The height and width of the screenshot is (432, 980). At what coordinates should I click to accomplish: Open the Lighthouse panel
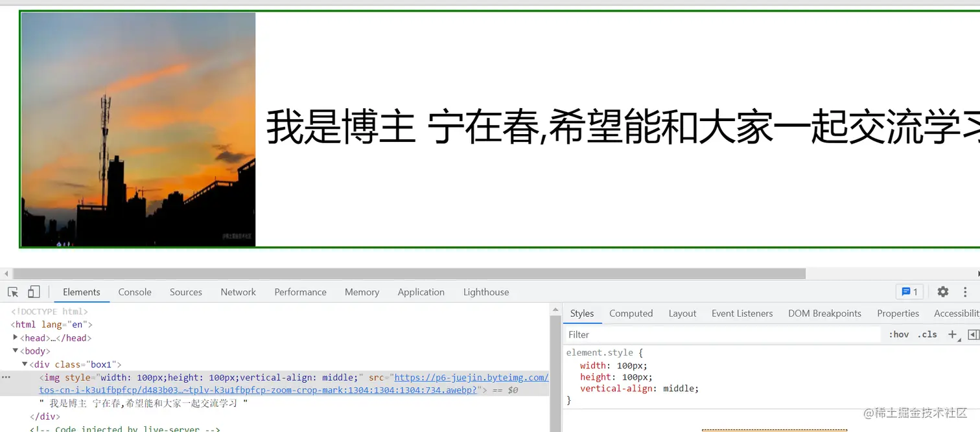(485, 292)
